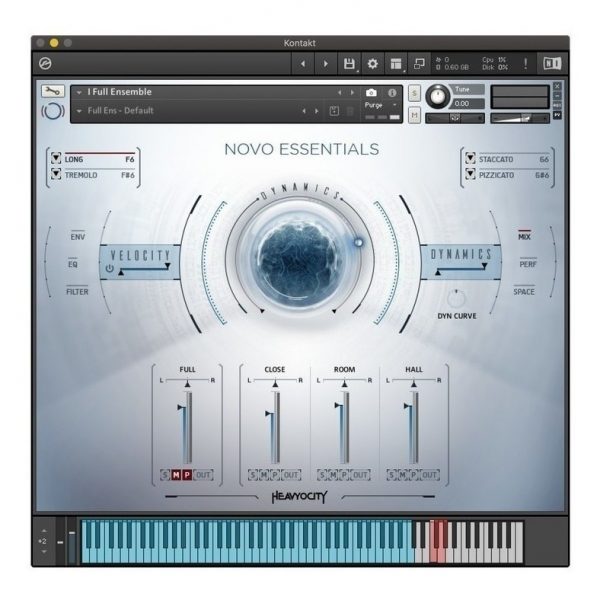Save snapshot with the disk icon
The height and width of the screenshot is (600, 600).
pos(334,111)
